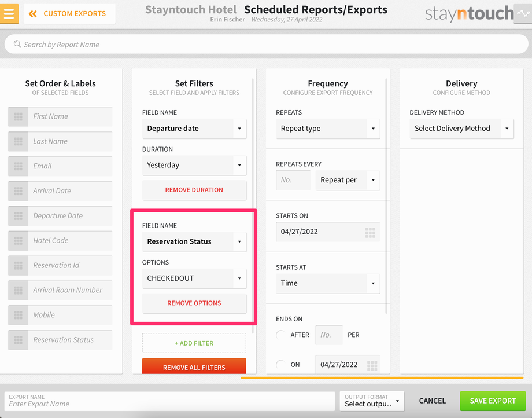Go back to Custom Exports
This screenshot has height=418, width=532.
(69, 13)
